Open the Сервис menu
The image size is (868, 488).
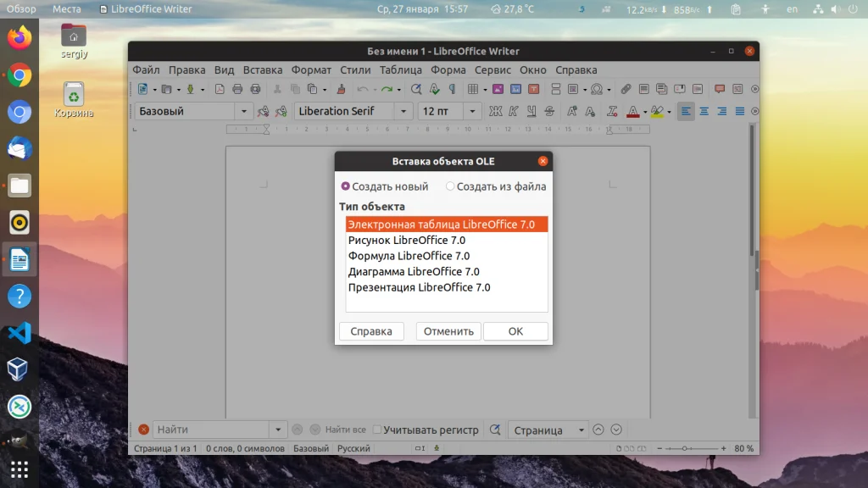[x=492, y=70]
